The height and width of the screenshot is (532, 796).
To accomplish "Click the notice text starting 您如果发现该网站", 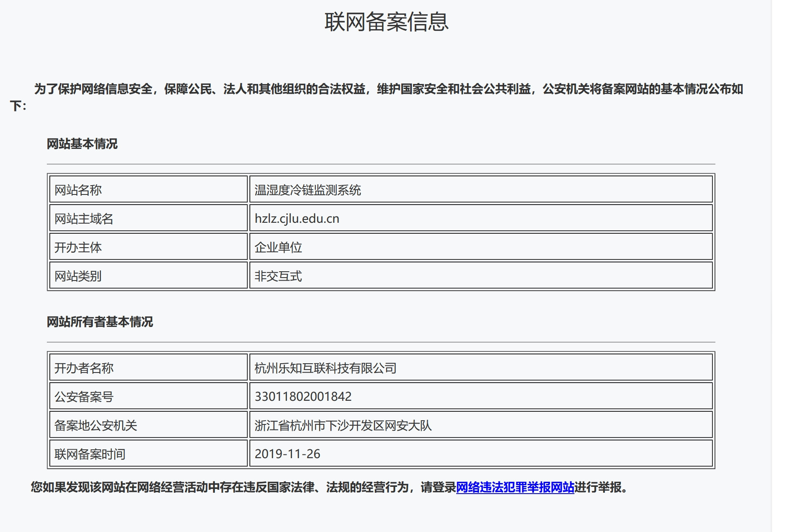I will point(330,487).
